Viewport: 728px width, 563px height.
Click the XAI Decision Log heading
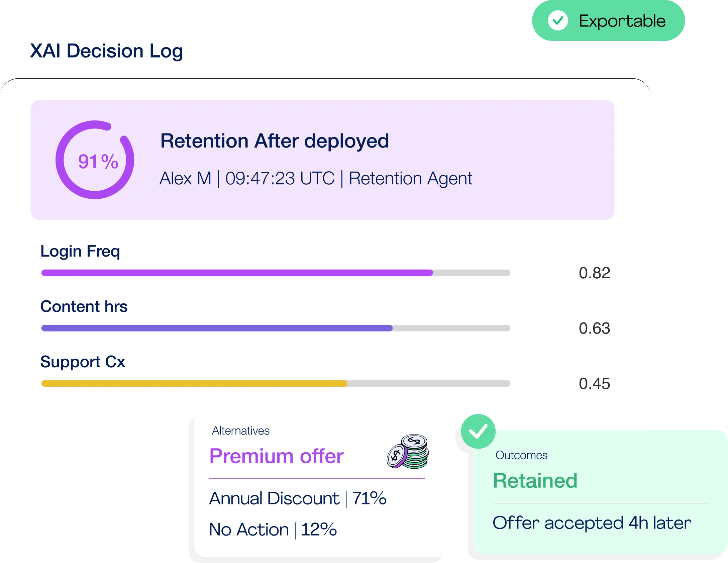[106, 51]
